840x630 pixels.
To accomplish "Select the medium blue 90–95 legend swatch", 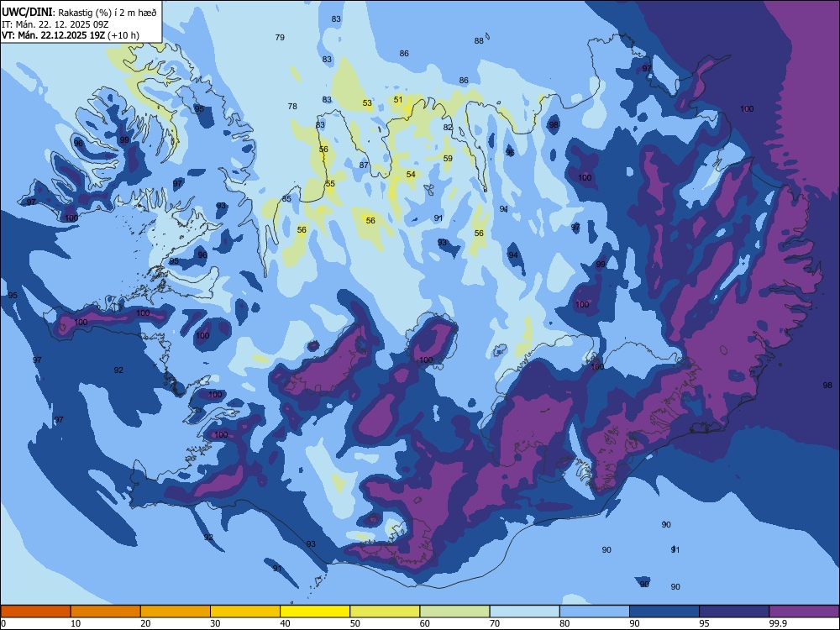I will point(664,612).
